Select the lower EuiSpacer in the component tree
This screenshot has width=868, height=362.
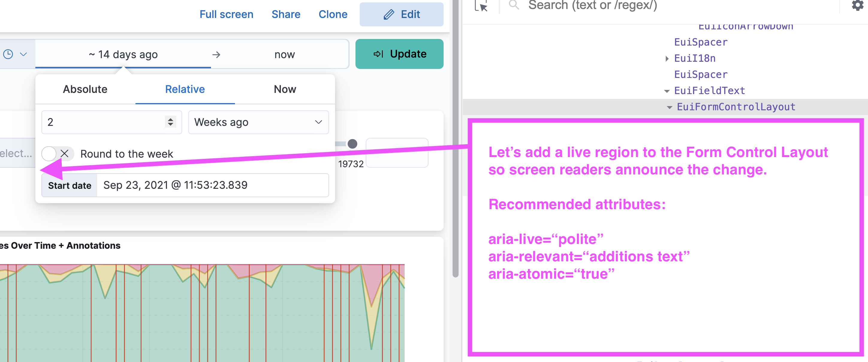click(700, 74)
